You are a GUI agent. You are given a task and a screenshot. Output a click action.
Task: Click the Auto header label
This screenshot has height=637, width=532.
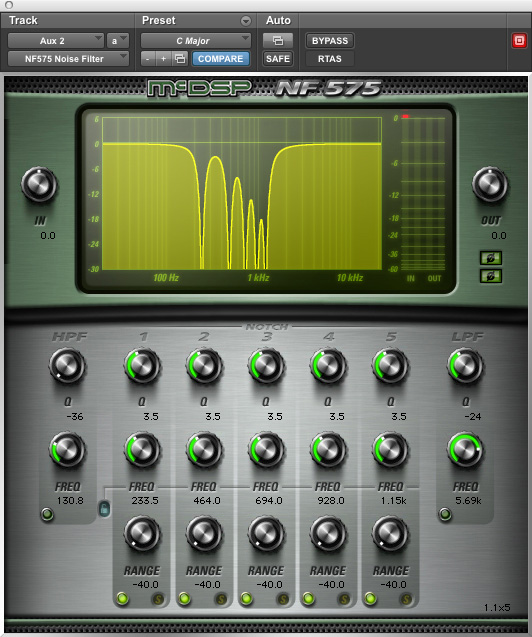tap(278, 20)
